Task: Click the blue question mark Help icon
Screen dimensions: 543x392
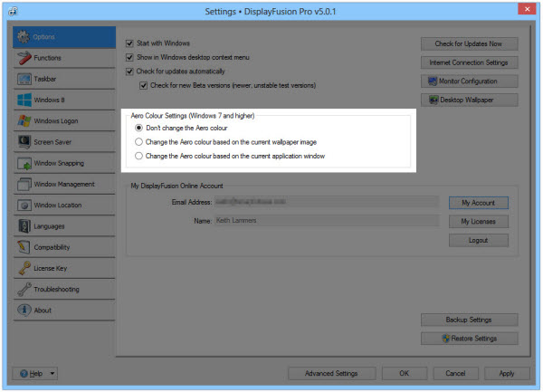Action: pyautogui.click(x=24, y=374)
